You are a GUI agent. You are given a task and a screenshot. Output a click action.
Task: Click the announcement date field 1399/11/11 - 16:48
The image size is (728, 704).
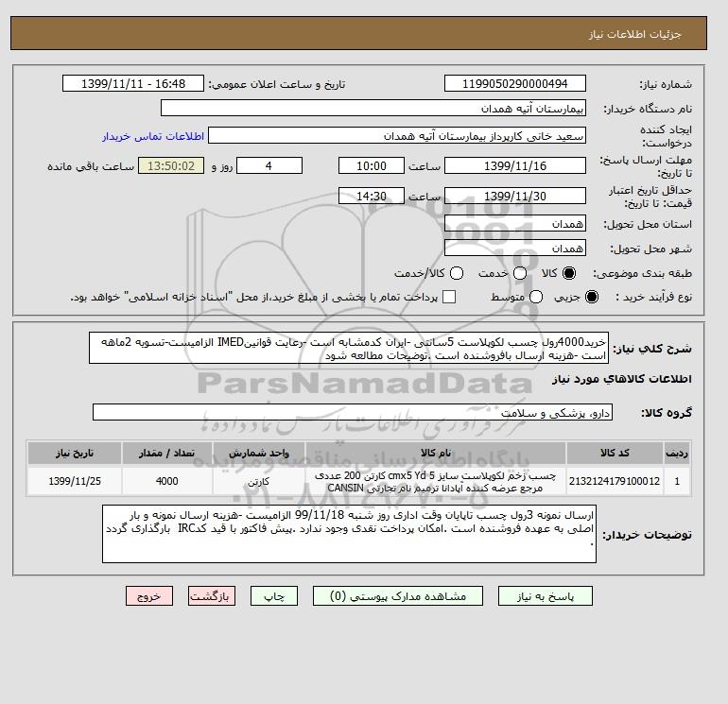click(132, 83)
